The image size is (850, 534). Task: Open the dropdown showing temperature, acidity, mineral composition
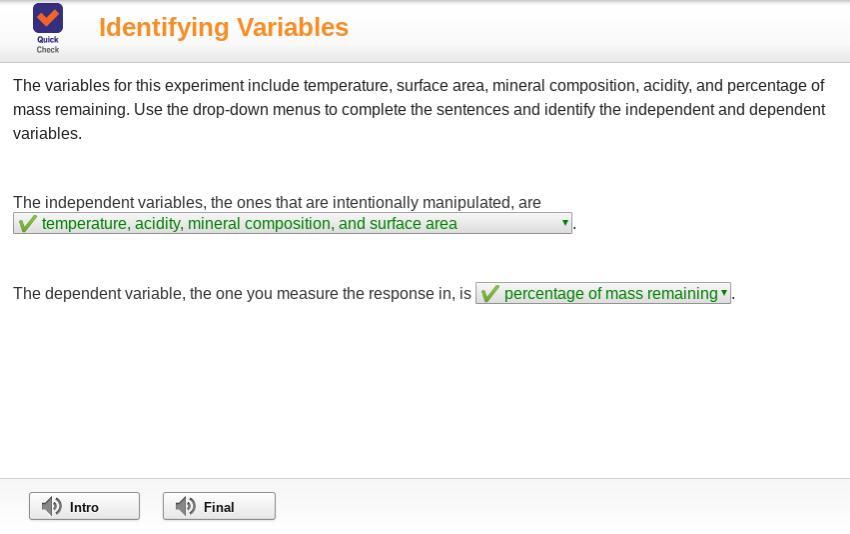tap(292, 224)
